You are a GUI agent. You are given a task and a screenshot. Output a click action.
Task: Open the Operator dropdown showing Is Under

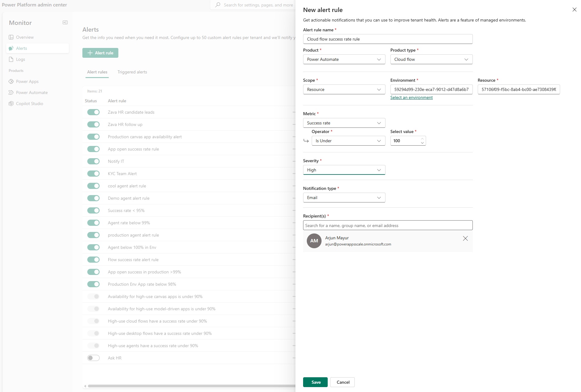click(x=348, y=141)
